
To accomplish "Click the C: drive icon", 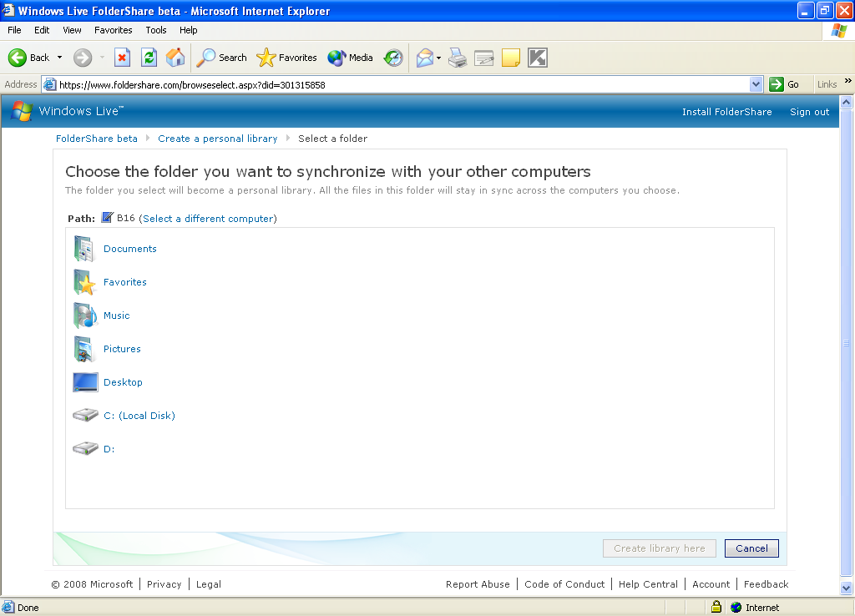I will coord(86,416).
